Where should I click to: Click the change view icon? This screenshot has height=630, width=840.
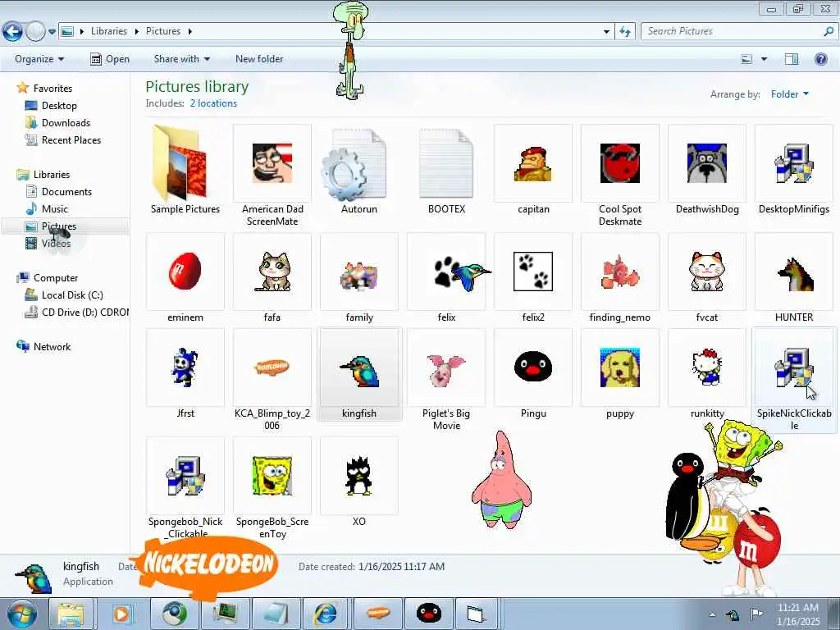[x=746, y=59]
